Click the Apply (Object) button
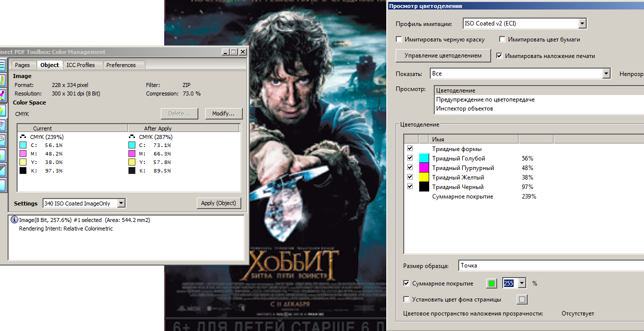 coord(219,203)
